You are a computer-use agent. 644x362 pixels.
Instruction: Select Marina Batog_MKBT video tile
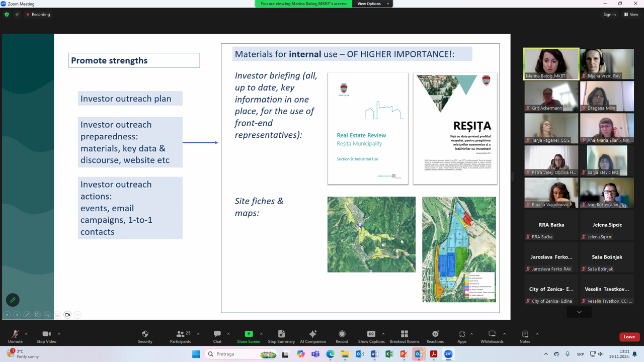click(551, 64)
